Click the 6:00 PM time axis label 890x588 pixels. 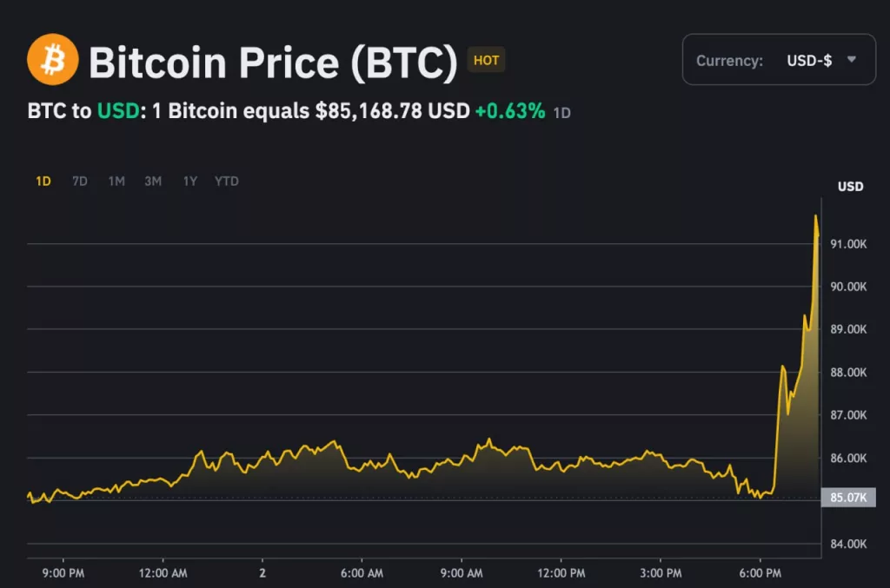(x=760, y=573)
